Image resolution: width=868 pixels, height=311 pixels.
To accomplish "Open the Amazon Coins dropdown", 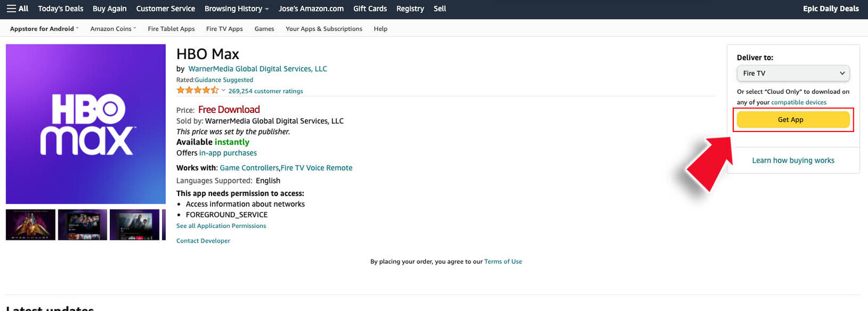I will pos(113,29).
